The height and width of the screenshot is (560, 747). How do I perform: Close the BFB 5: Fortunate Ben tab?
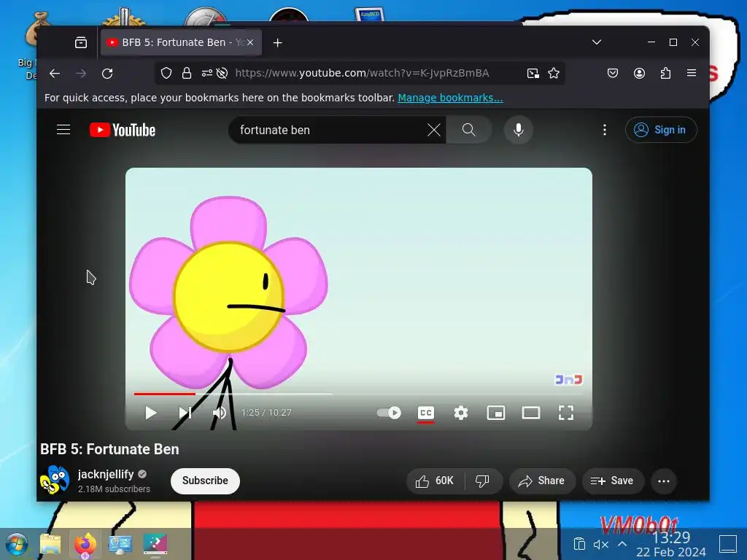(250, 42)
